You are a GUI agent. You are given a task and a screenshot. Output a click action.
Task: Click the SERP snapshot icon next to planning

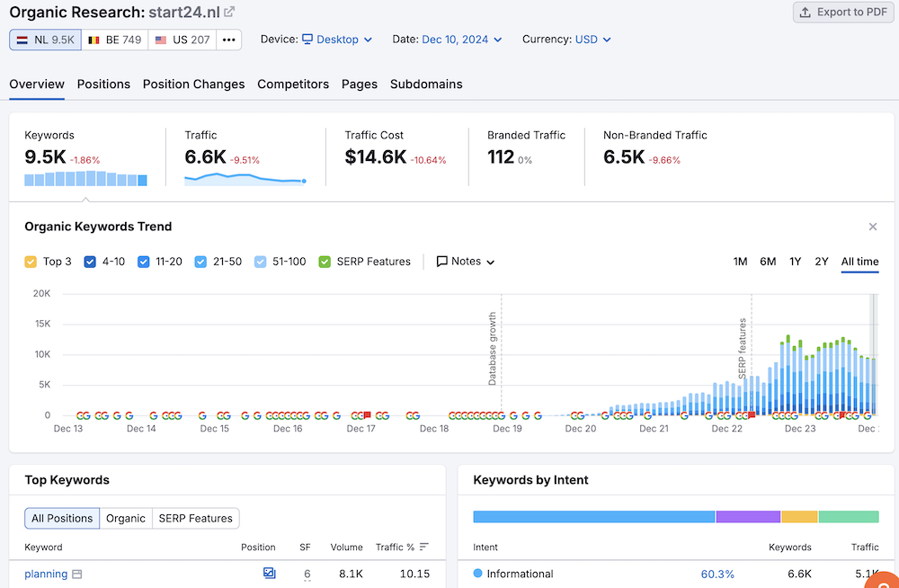click(77, 575)
